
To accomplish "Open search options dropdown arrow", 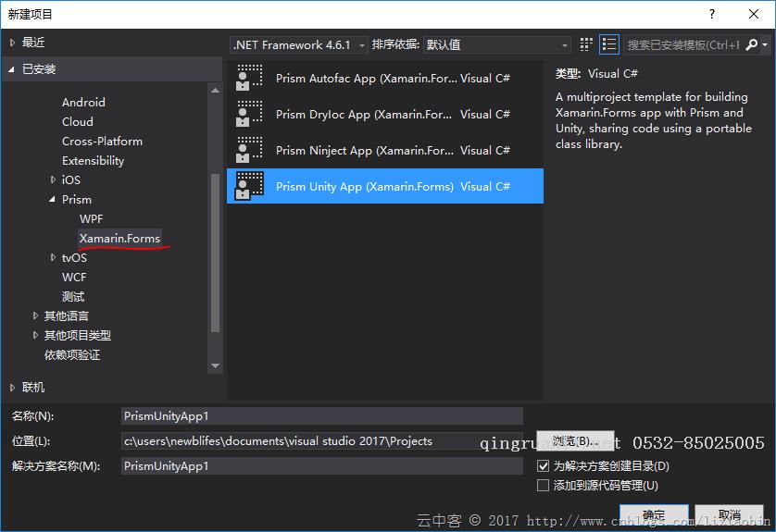I will pos(765,45).
